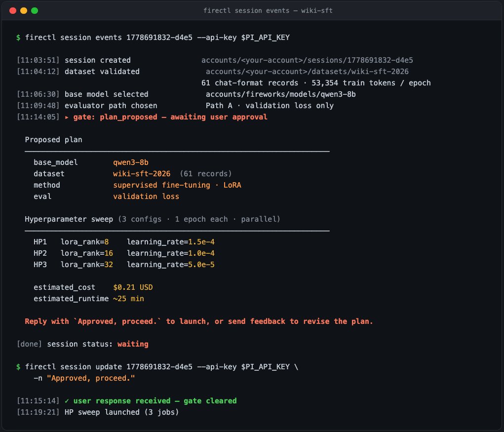Click the red gate arrow marker
The height and width of the screenshot is (432, 504).
(67, 118)
